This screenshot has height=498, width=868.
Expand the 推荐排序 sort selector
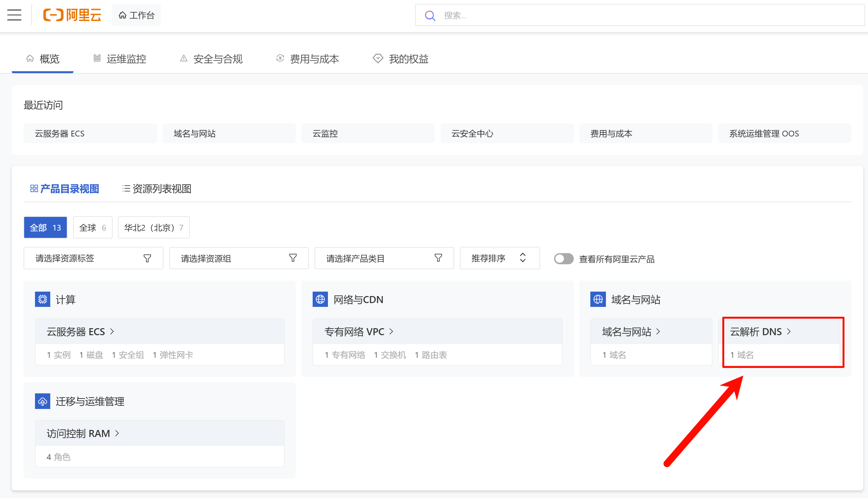pos(499,258)
